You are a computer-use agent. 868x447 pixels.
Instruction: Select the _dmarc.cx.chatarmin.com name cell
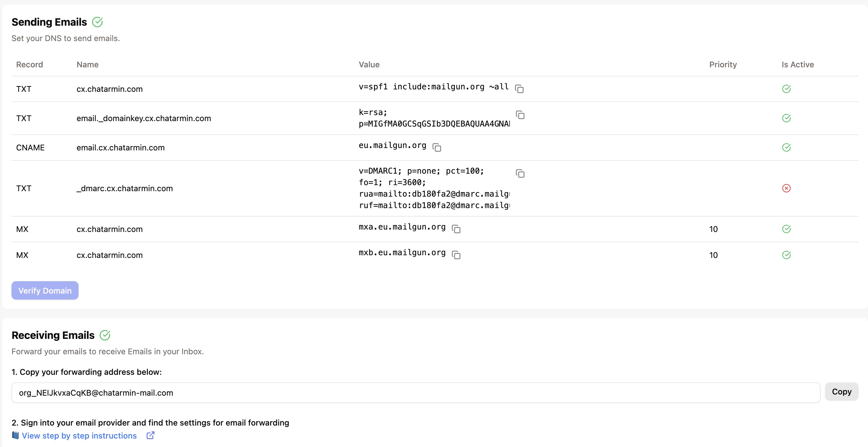click(125, 189)
